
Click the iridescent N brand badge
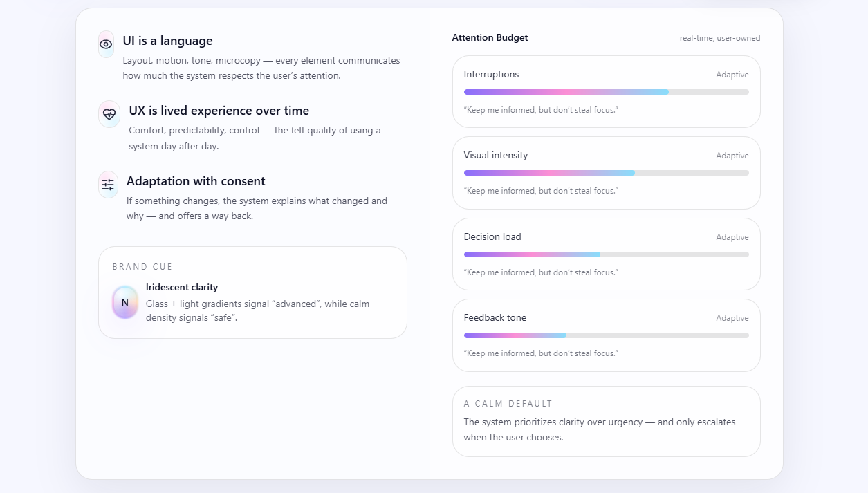[x=125, y=302]
